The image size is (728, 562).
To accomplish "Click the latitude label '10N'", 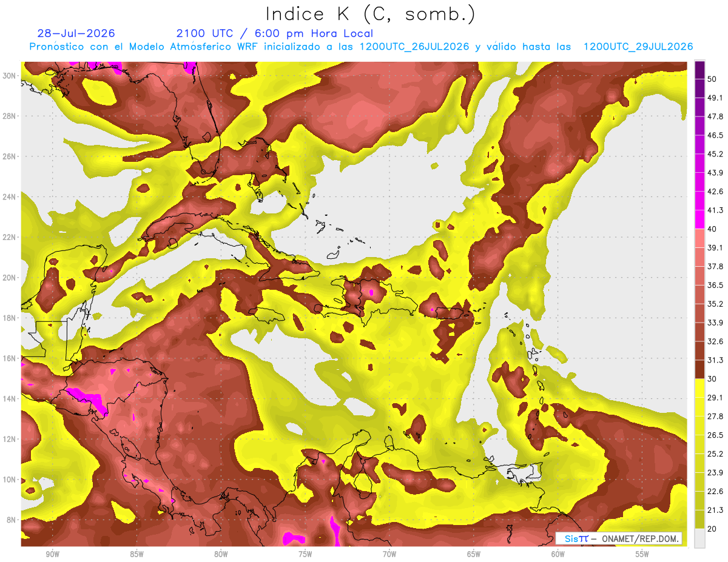I will point(10,480).
